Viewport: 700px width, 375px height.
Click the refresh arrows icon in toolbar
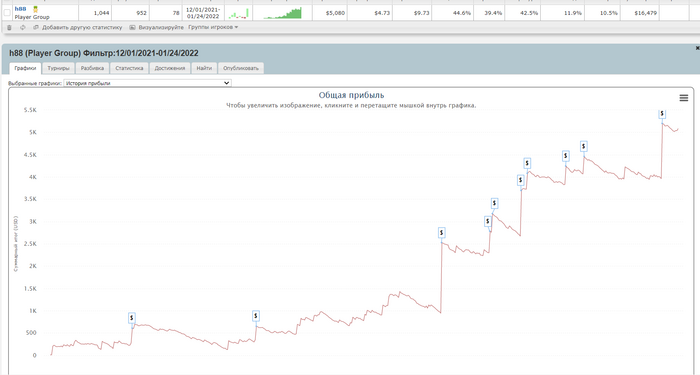pos(22,28)
